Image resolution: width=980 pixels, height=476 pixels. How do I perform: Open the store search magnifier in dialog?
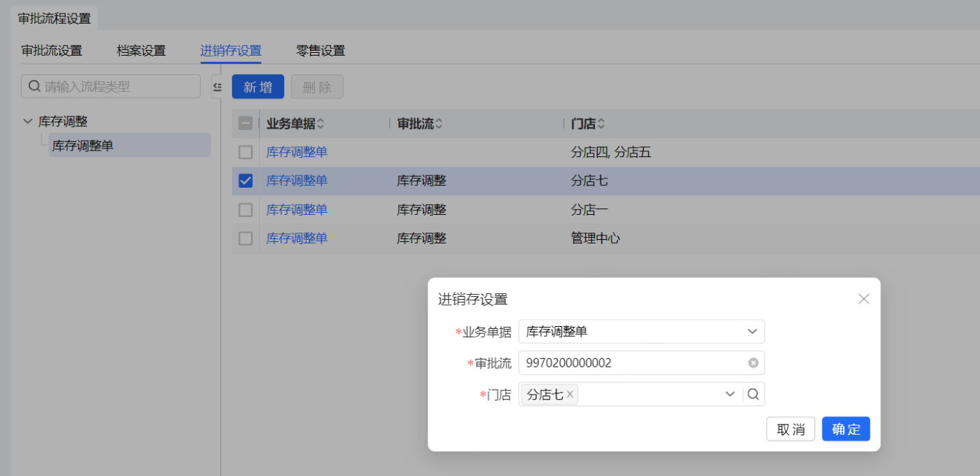coord(754,394)
